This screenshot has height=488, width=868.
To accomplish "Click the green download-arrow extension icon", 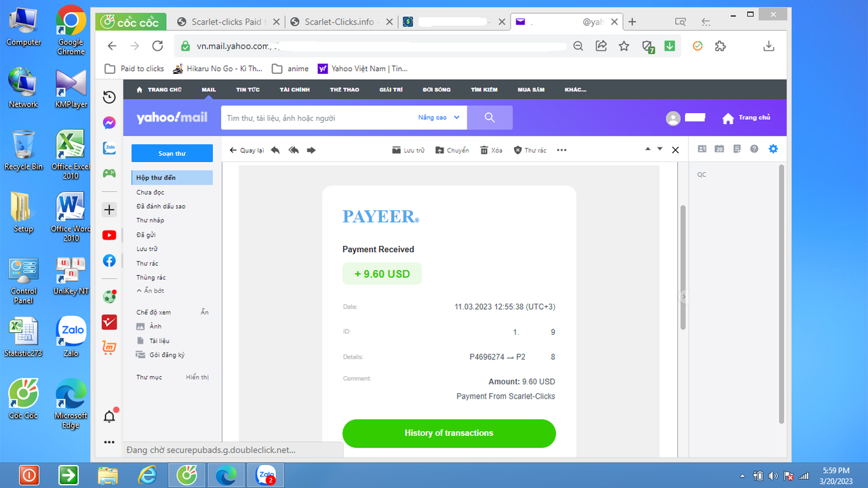I will click(x=669, y=46).
